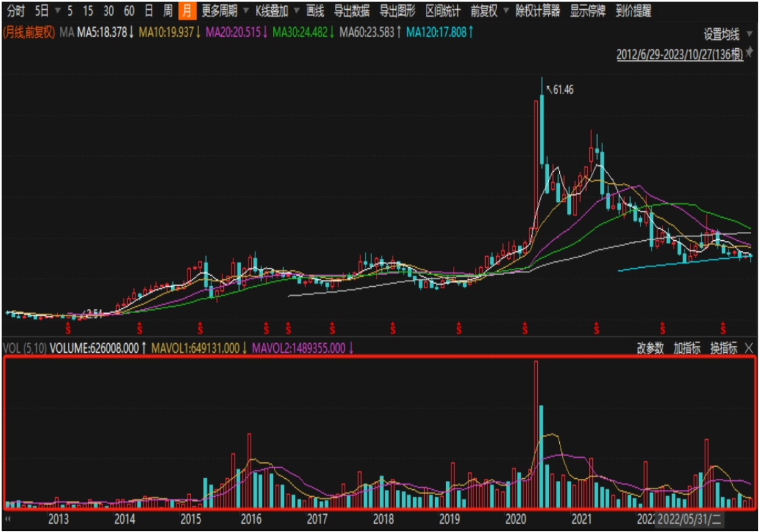This screenshot has height=532, width=759.
Task: Click the leftmost red S event marker
Action: pyautogui.click(x=68, y=329)
